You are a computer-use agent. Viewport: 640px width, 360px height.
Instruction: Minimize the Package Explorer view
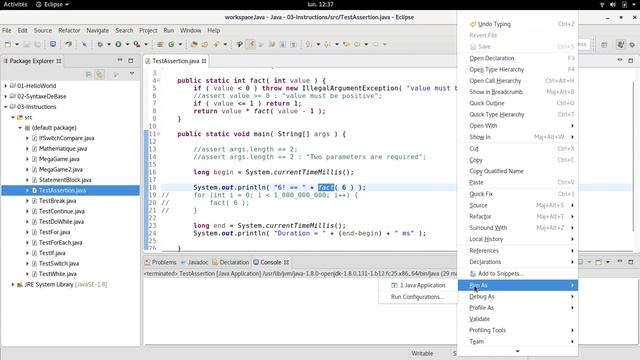click(120, 60)
